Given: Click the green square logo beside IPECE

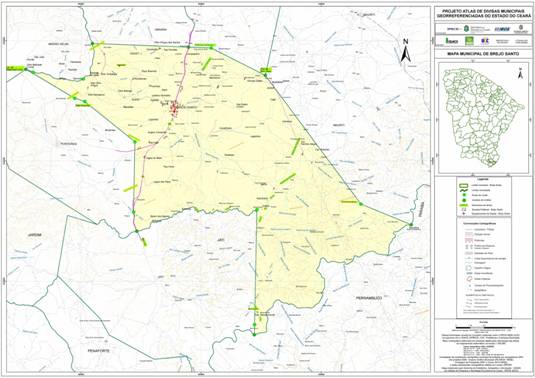Looking at the screenshot, I should (x=470, y=41).
